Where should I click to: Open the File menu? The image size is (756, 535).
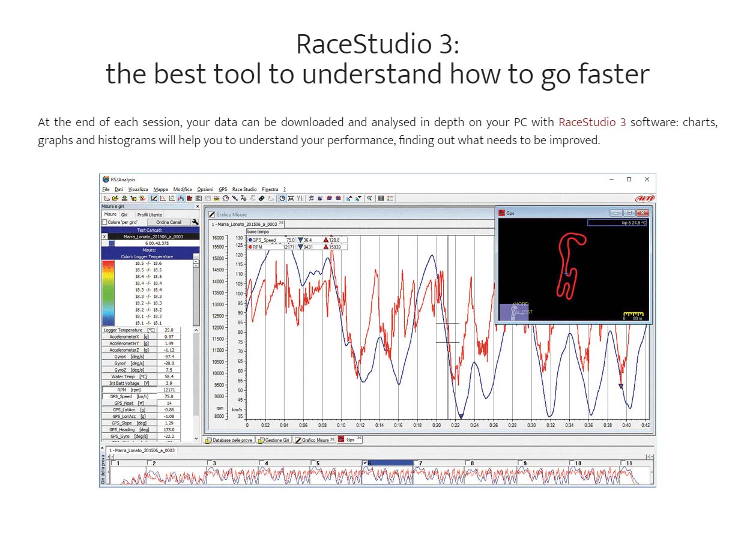106,189
